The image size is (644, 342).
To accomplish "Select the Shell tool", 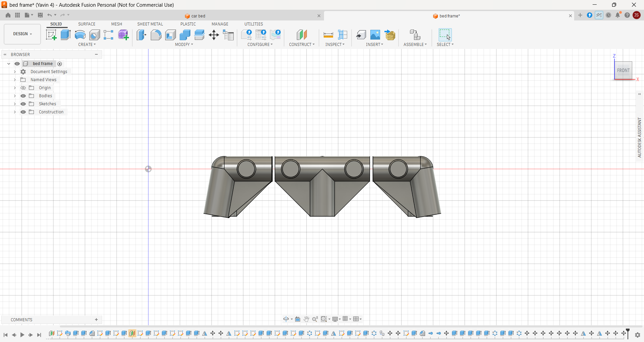I will (170, 35).
